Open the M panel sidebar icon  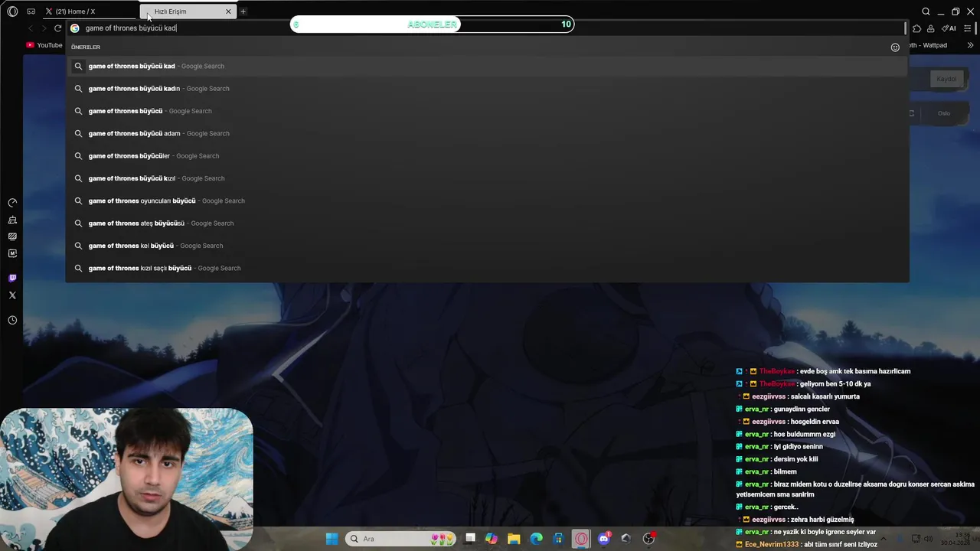click(12, 253)
